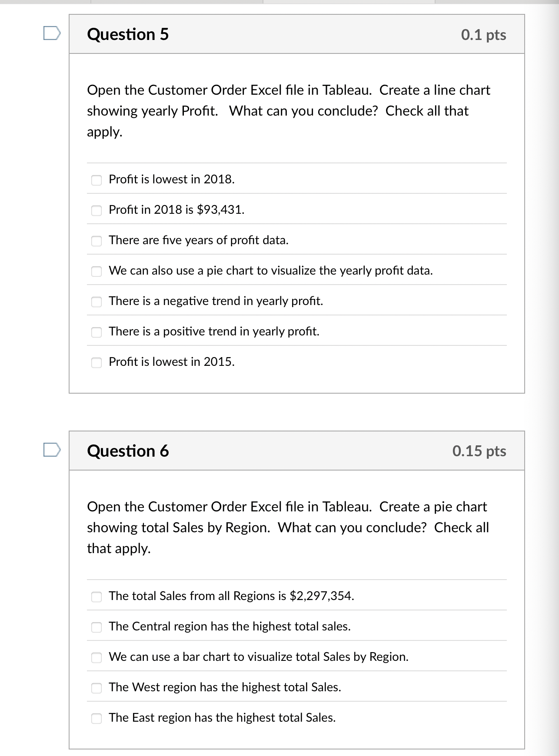Check 'Profit is lowest in 2018'
559x756 pixels.
tap(96, 181)
